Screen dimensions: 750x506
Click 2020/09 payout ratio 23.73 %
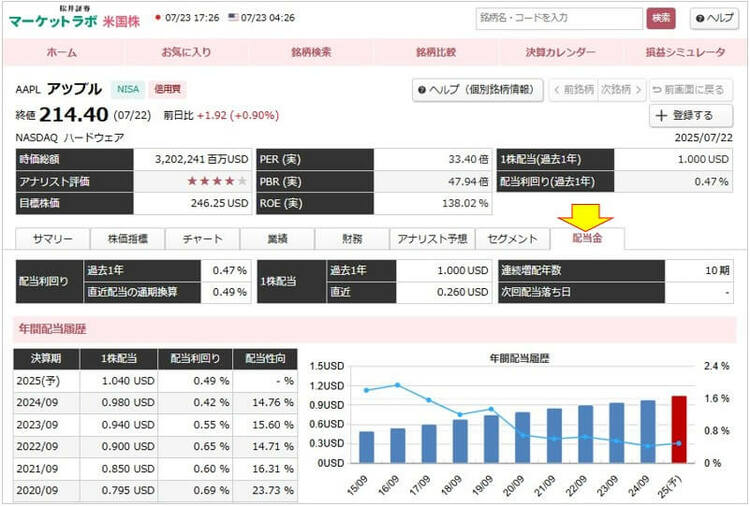click(x=273, y=490)
